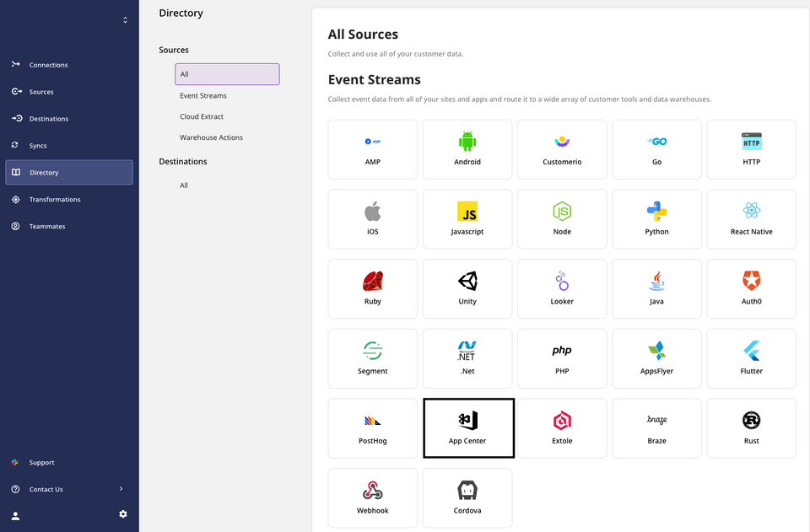This screenshot has height=532, width=810.
Task: Open the user profile icon
Action: click(15, 515)
